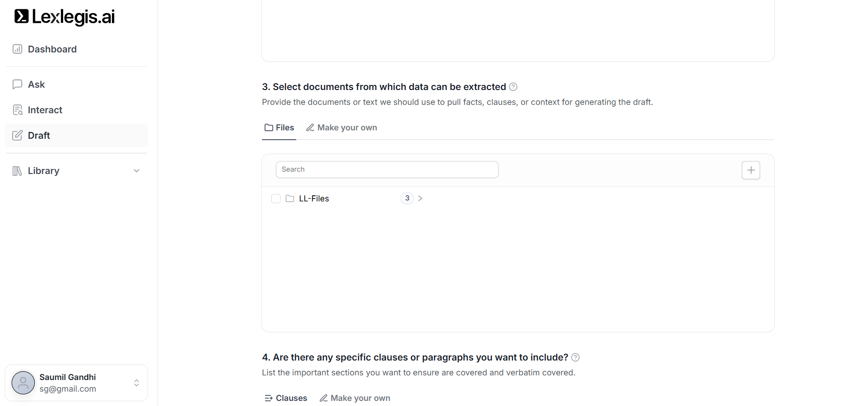Select Draft in the sidebar

pos(39,135)
